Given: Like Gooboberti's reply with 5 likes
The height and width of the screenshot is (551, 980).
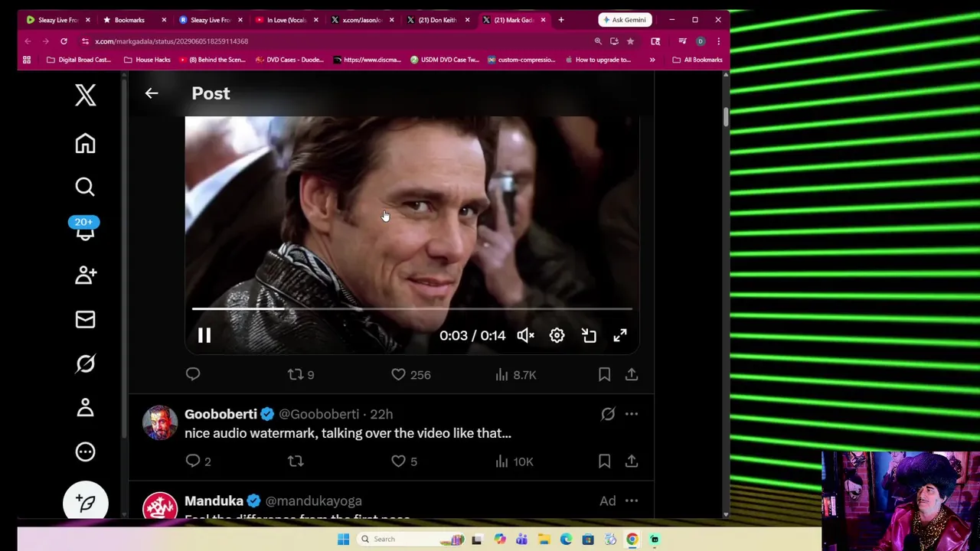Looking at the screenshot, I should [404, 461].
